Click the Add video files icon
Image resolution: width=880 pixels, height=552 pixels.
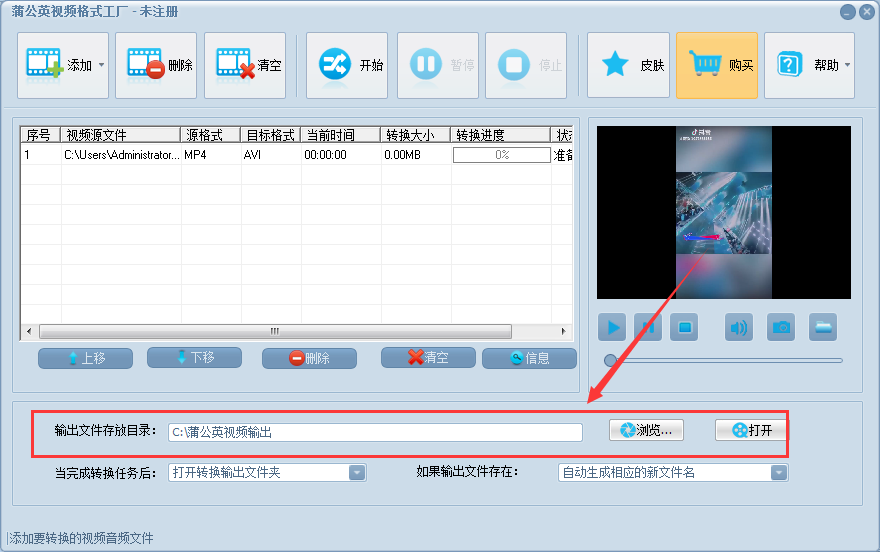44,65
